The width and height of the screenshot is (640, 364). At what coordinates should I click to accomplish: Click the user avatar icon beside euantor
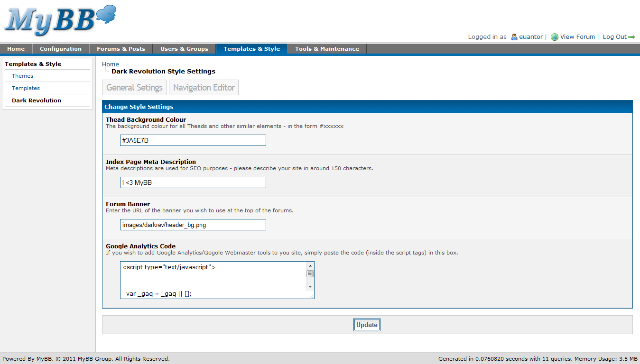(x=514, y=37)
